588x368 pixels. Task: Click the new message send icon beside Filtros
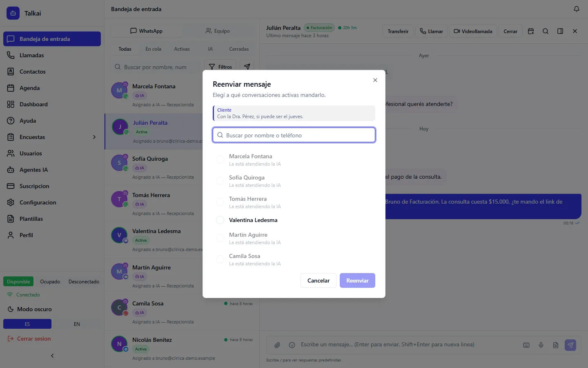pos(247,67)
